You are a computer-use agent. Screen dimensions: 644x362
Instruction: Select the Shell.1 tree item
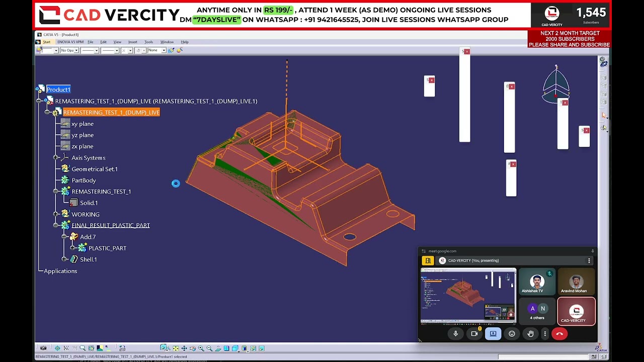click(x=88, y=259)
